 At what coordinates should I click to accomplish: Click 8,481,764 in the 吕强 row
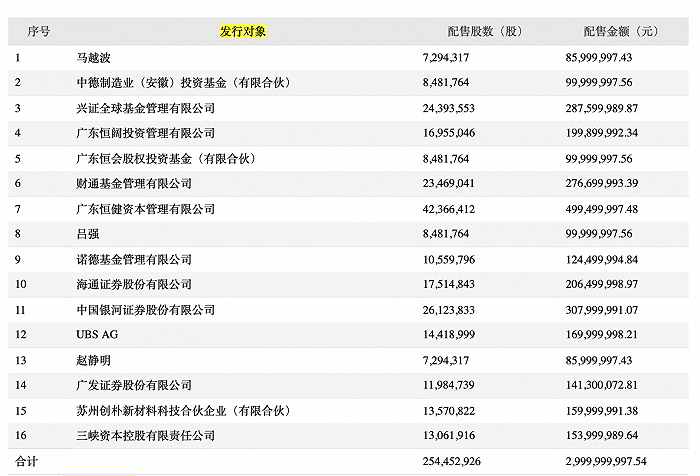[446, 234]
